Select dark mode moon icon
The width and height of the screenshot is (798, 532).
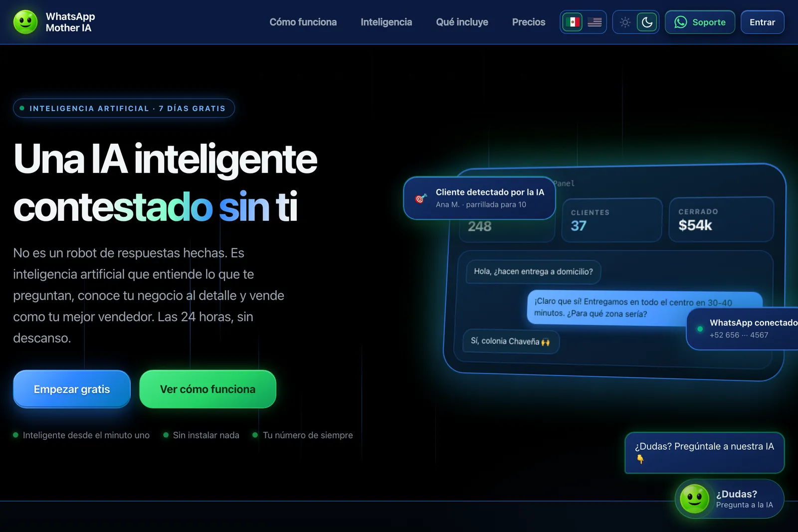click(x=647, y=22)
